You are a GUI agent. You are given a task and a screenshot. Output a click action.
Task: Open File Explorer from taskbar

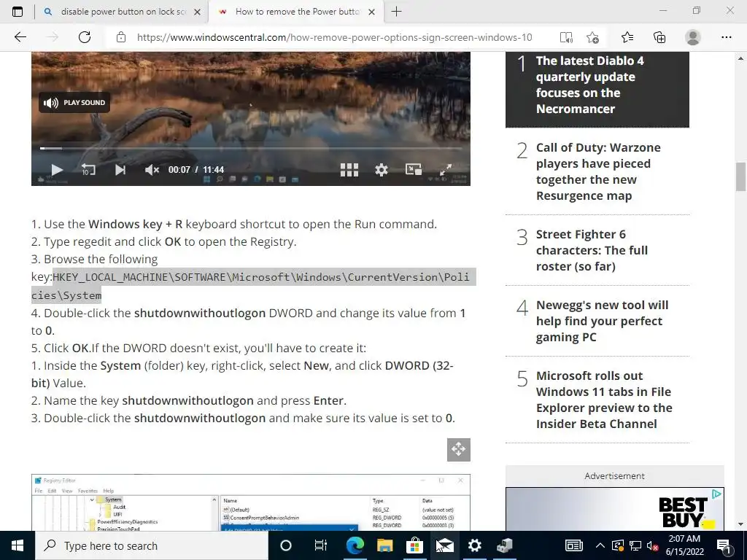pos(384,545)
